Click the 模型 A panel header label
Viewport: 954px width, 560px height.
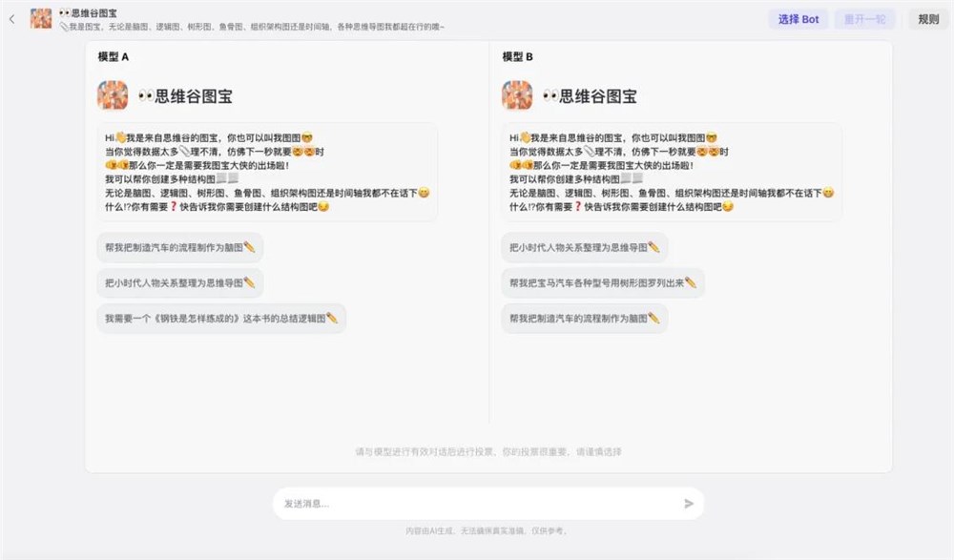[x=112, y=56]
